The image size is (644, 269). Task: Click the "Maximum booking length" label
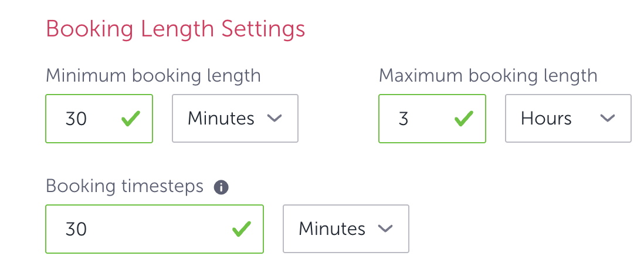488,76
